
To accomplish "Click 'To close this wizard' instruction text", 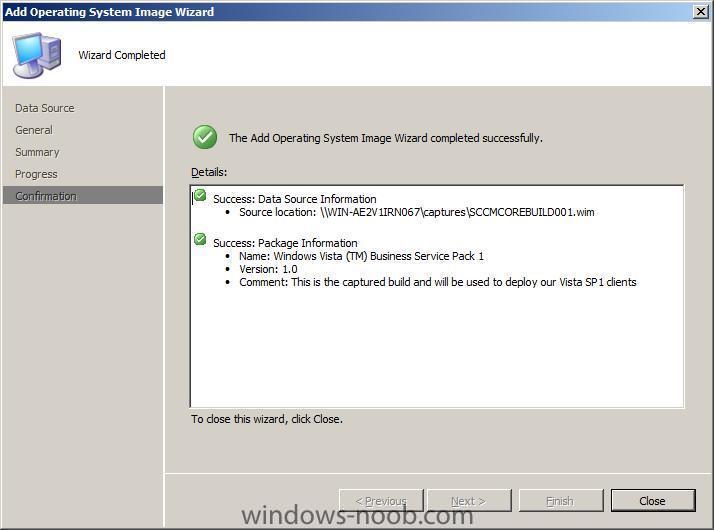I will pyautogui.click(x=267, y=419).
